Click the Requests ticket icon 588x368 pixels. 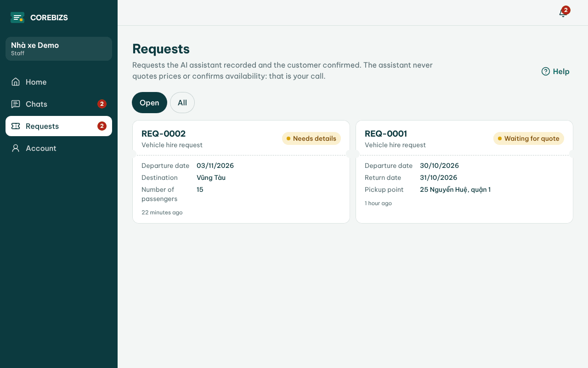16,126
